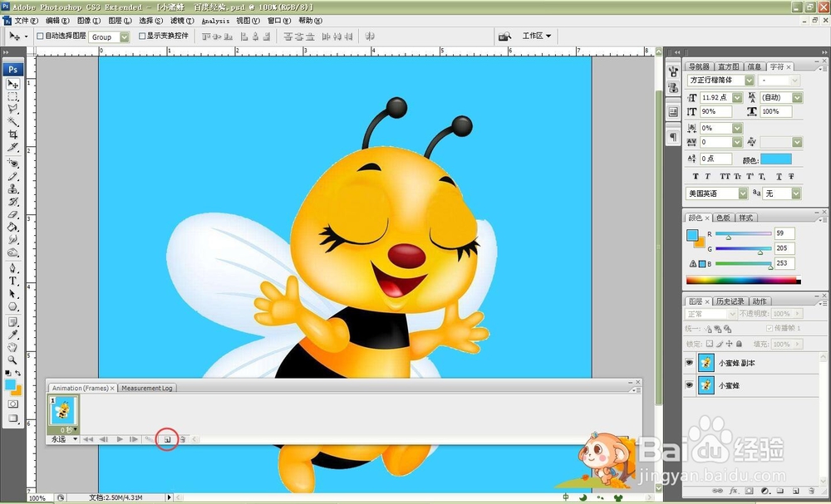Open the 永远 looping options dropdown

[x=64, y=438]
